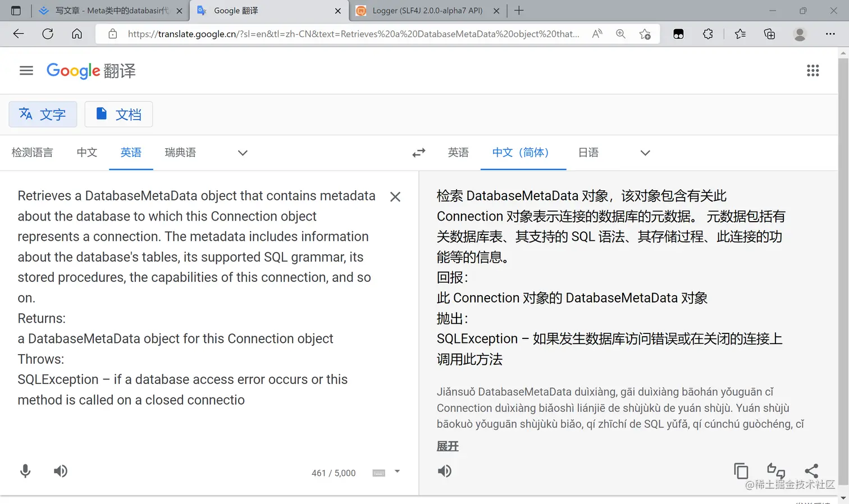Viewport: 849px width, 504px height.
Task: Select 英语 as target language
Action: pos(458,153)
